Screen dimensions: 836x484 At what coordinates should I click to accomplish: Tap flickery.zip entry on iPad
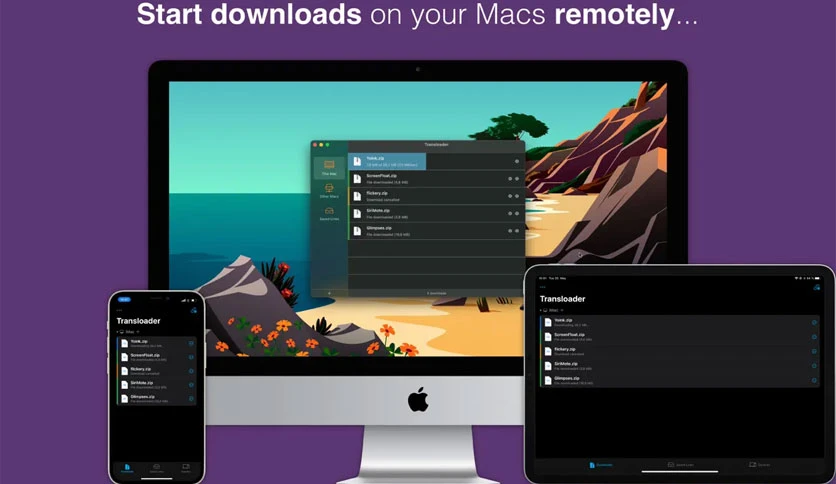(x=680, y=351)
